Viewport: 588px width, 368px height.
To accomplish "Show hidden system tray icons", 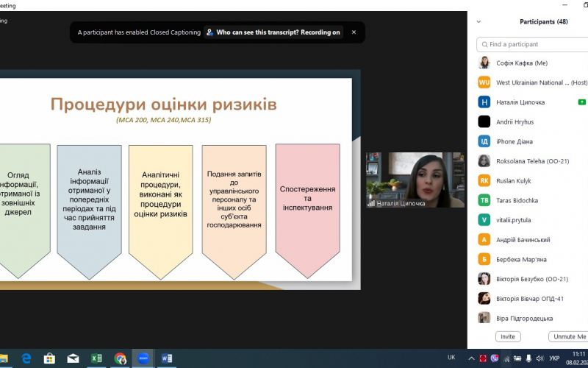I will (471, 358).
